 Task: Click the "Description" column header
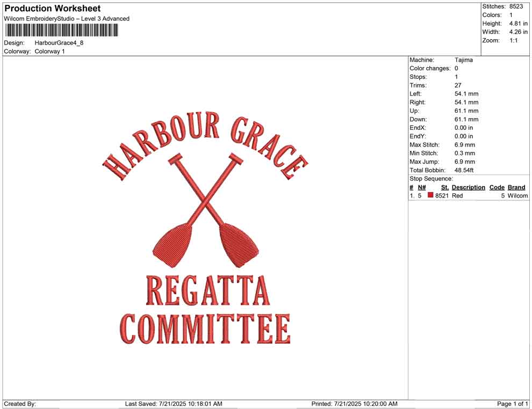click(469, 187)
